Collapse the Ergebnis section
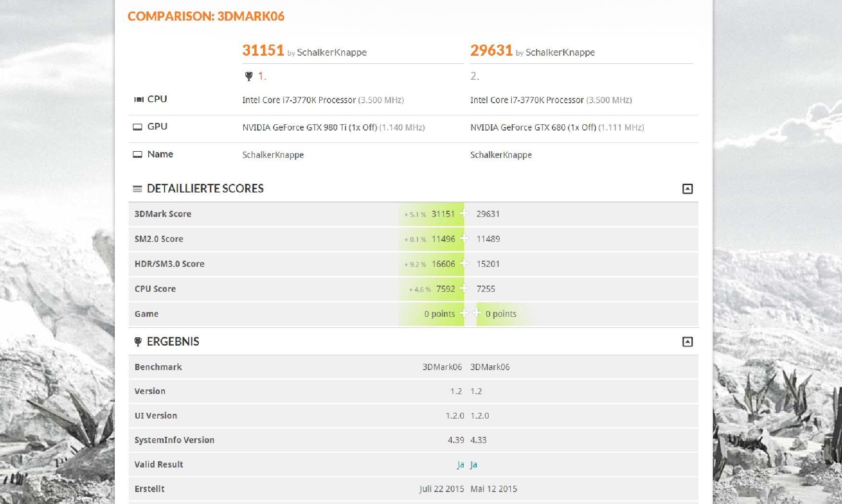Image resolution: width=842 pixels, height=504 pixels. pos(687,342)
